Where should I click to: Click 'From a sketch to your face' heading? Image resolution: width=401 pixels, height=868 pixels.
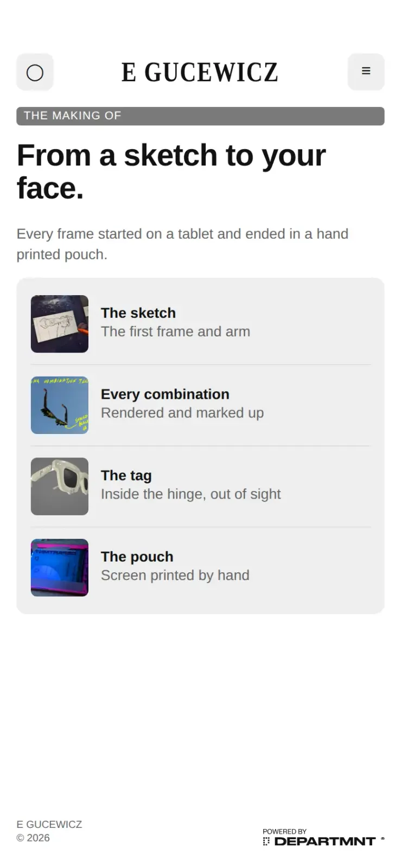pos(171,171)
